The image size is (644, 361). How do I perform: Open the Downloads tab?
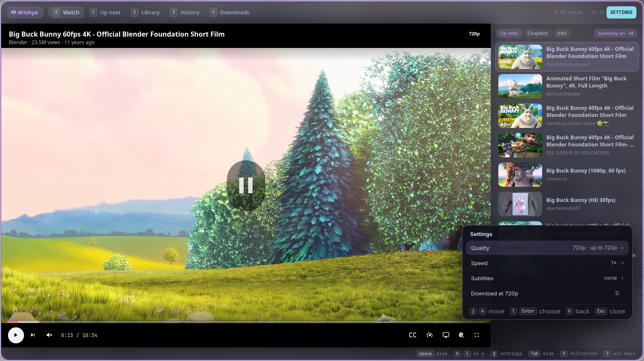click(x=230, y=12)
